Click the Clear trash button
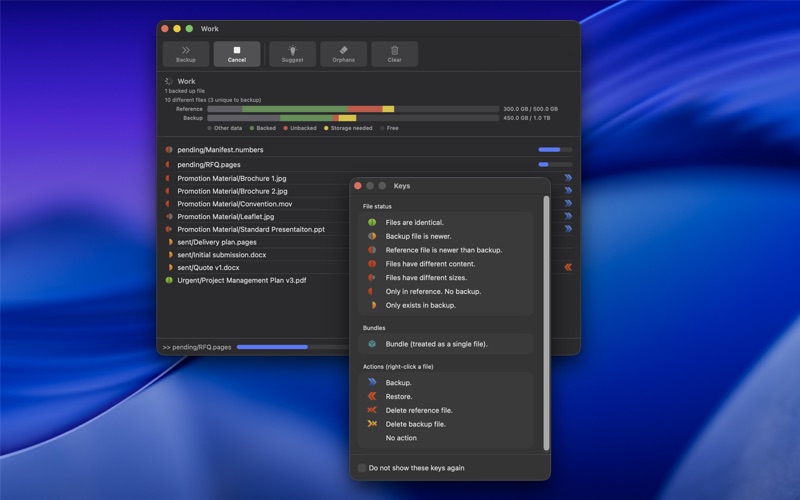The height and width of the screenshot is (500, 800). pyautogui.click(x=394, y=54)
